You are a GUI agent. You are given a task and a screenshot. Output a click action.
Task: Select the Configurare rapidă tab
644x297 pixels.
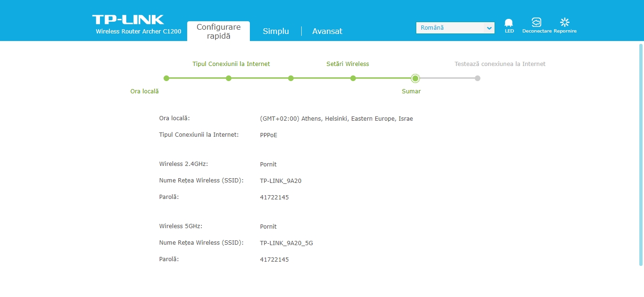pos(218,31)
